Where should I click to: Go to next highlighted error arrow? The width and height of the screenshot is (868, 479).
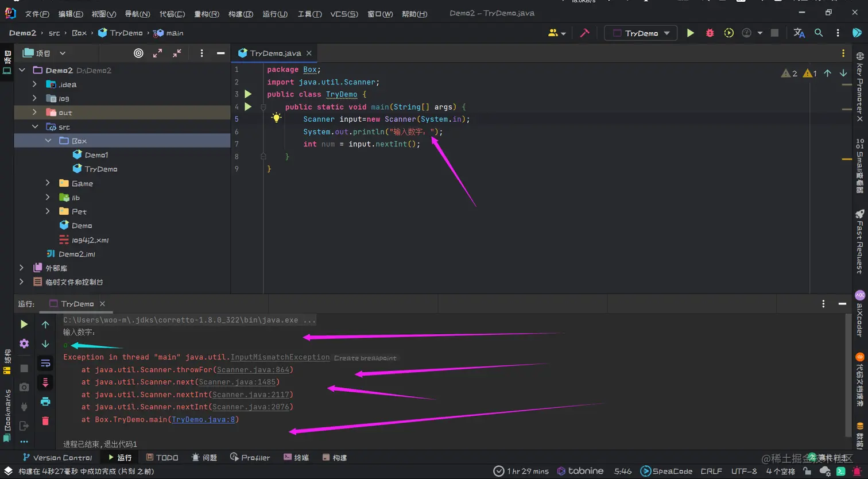click(x=843, y=73)
